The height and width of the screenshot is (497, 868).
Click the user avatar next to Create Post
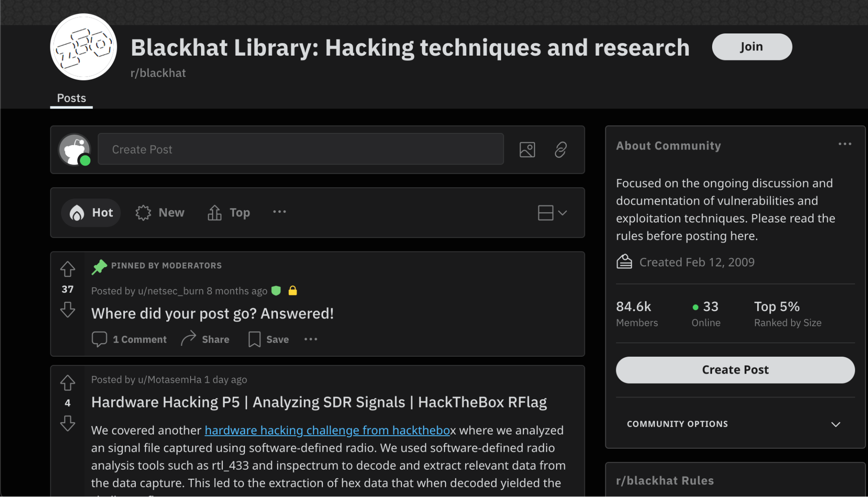click(x=75, y=149)
